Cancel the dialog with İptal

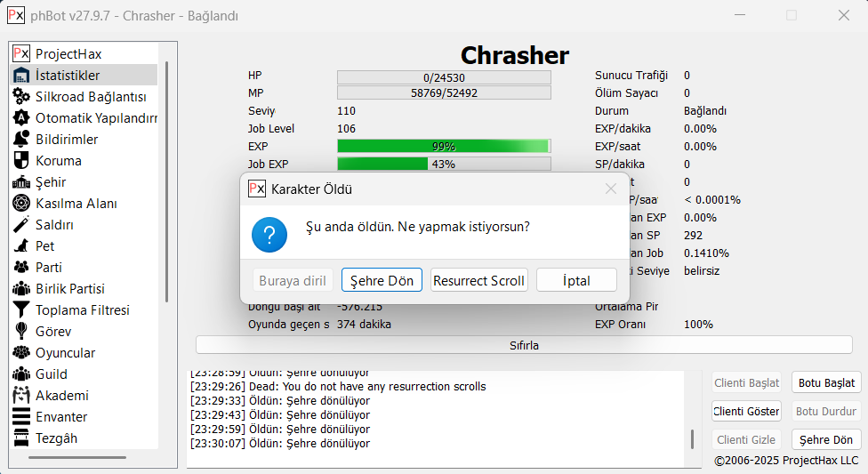pyautogui.click(x=576, y=280)
